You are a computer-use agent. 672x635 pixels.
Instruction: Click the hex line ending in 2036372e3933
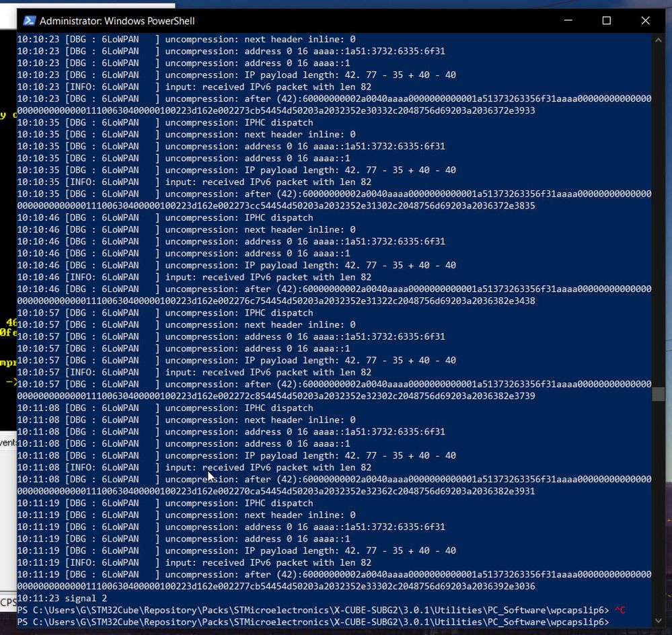point(276,110)
